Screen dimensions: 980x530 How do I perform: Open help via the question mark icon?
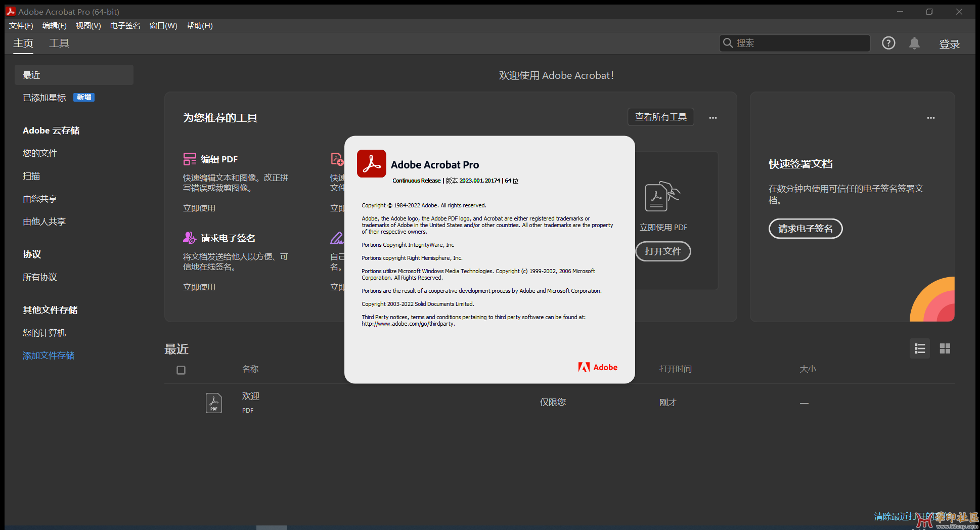(888, 43)
